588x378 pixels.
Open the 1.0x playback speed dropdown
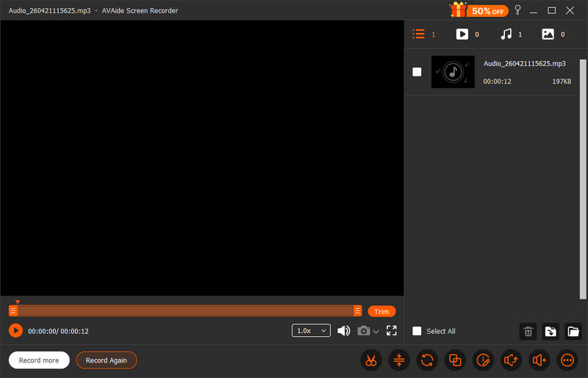(311, 331)
